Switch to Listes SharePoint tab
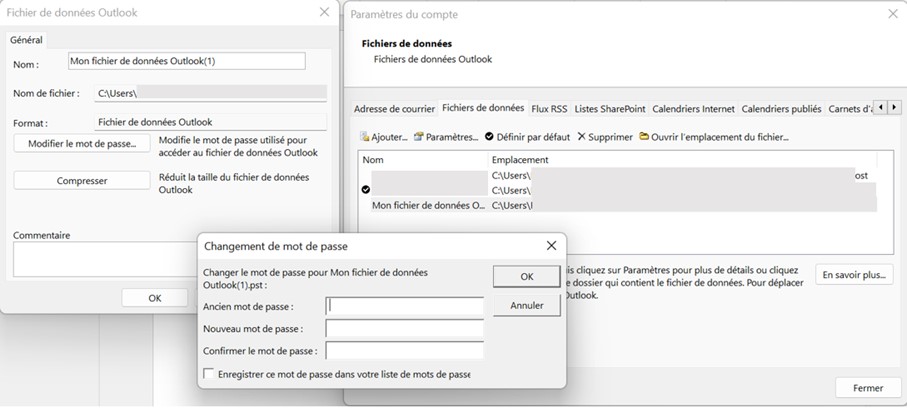Screen dimensions: 907x408 tap(610, 108)
